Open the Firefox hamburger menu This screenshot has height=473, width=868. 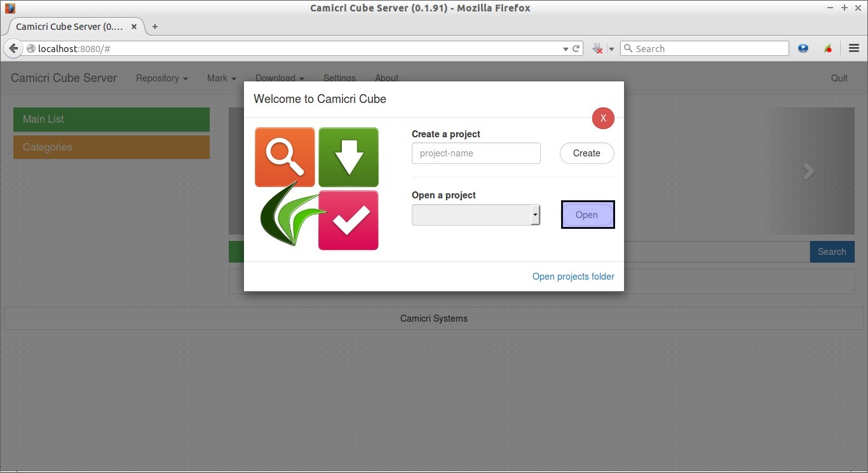854,48
